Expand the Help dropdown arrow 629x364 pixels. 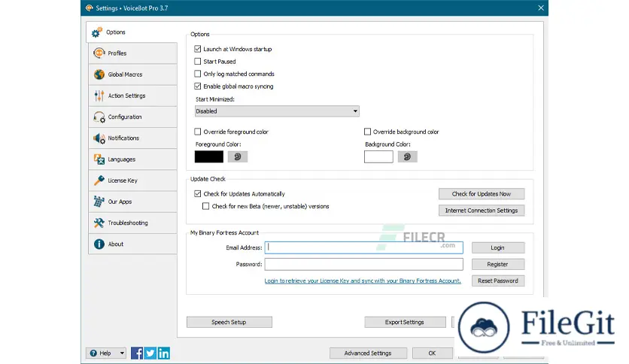122,353
